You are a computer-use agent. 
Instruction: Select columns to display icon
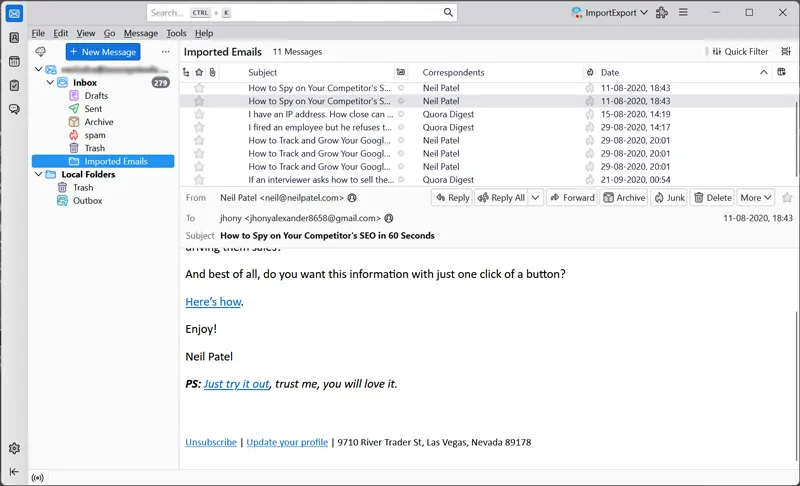(781, 72)
